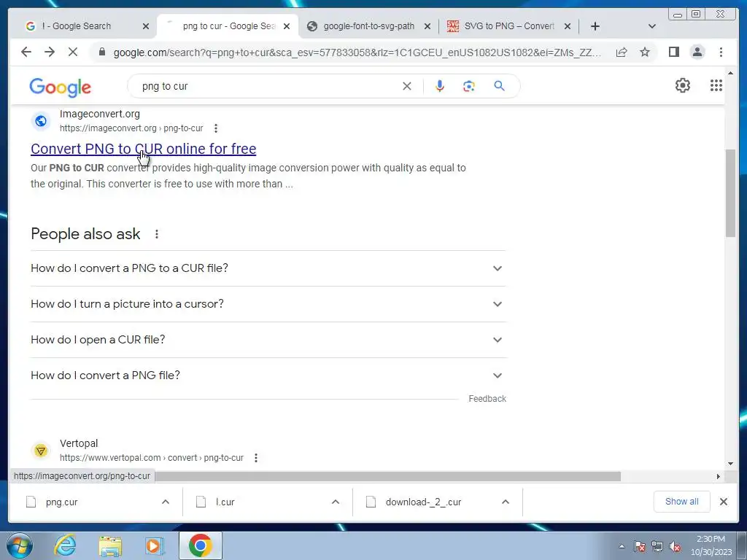
Task: Open options menu for png.cur download
Action: pyautogui.click(x=166, y=502)
